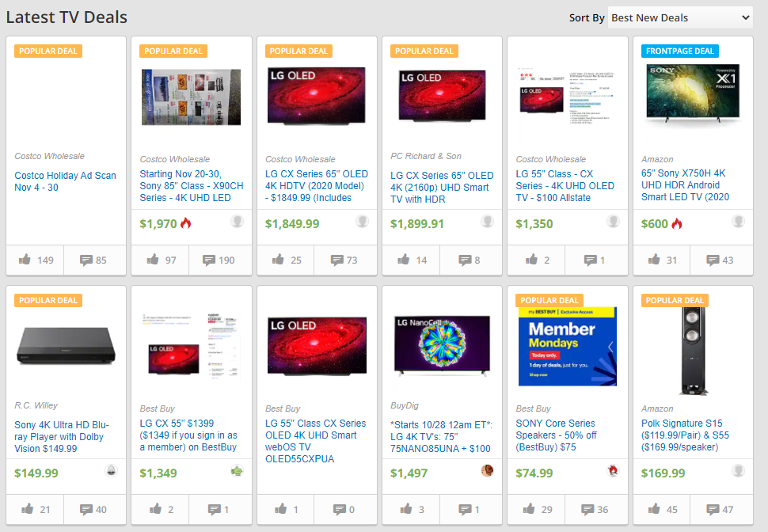
Task: Open poster avatar on $1,970 Sony deal
Action: pyautogui.click(x=237, y=221)
